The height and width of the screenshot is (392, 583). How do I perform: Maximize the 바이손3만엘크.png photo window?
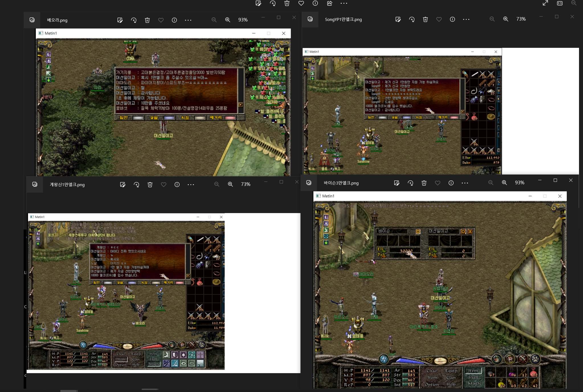click(555, 180)
